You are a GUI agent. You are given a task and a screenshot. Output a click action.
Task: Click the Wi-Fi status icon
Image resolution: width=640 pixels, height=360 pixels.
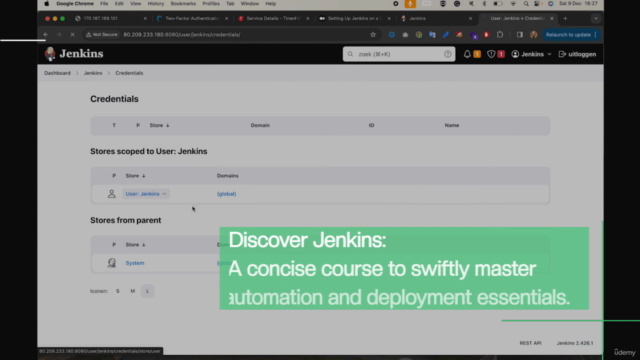[x=513, y=4]
